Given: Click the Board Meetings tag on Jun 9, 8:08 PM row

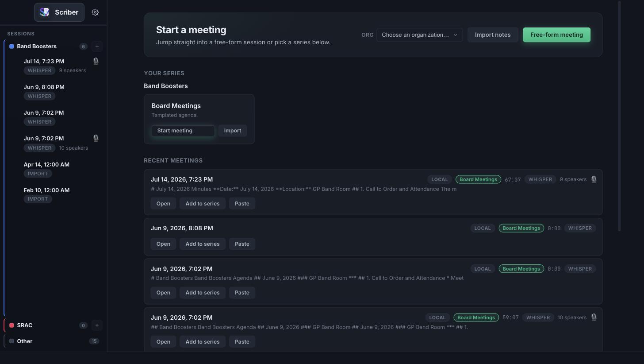Looking at the screenshot, I should pos(521,228).
